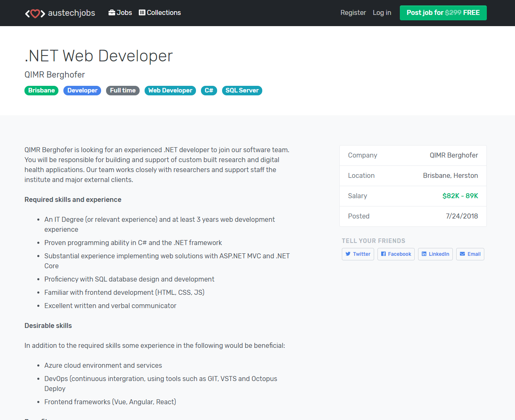Open the Collections navigation menu item
Viewport: 515px width, 420px height.
[x=160, y=12]
